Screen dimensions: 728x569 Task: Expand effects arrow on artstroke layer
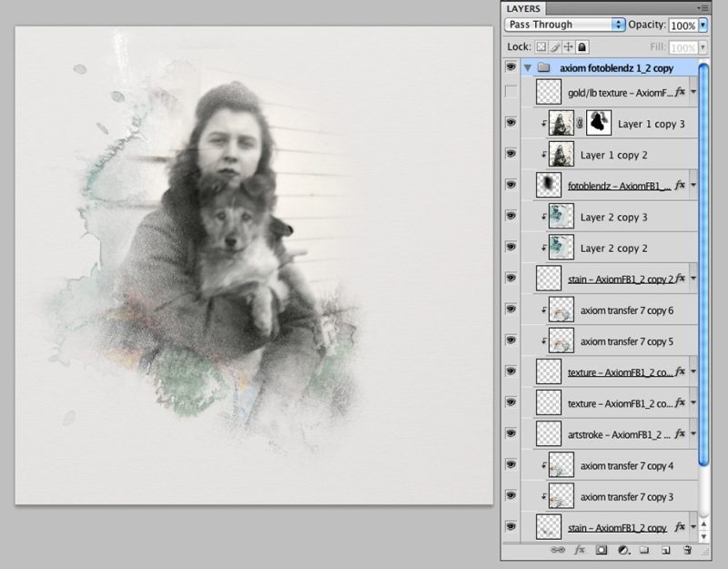pos(693,434)
